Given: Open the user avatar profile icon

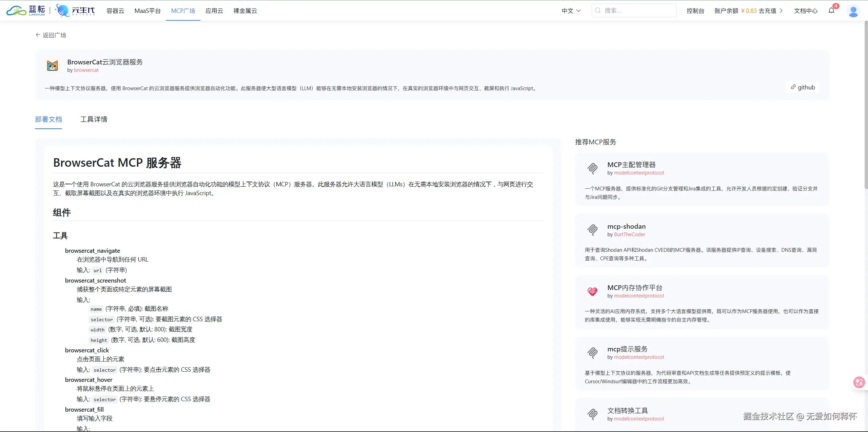Looking at the screenshot, I should (853, 11).
